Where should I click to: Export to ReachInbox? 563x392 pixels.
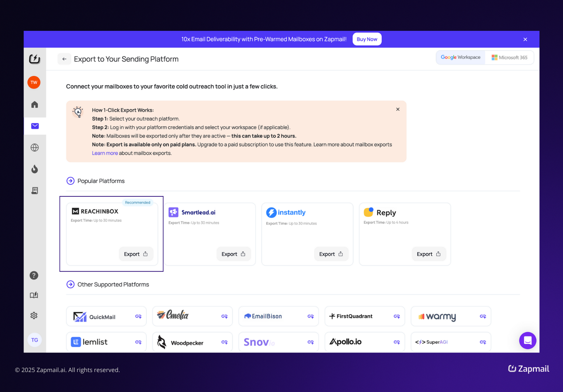click(x=136, y=254)
